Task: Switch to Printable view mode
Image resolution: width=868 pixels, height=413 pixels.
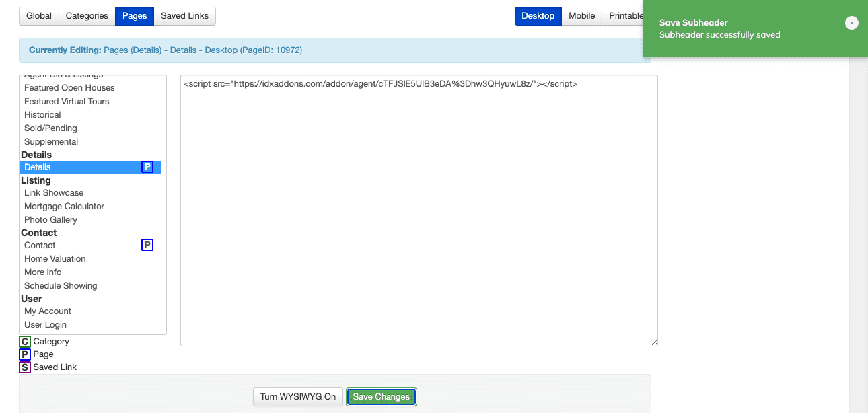Action: (x=625, y=15)
